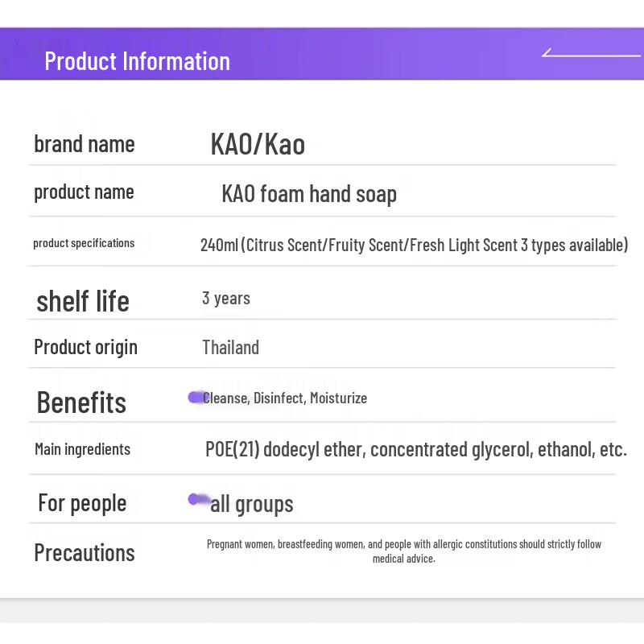Click the 3 years value

click(226, 298)
